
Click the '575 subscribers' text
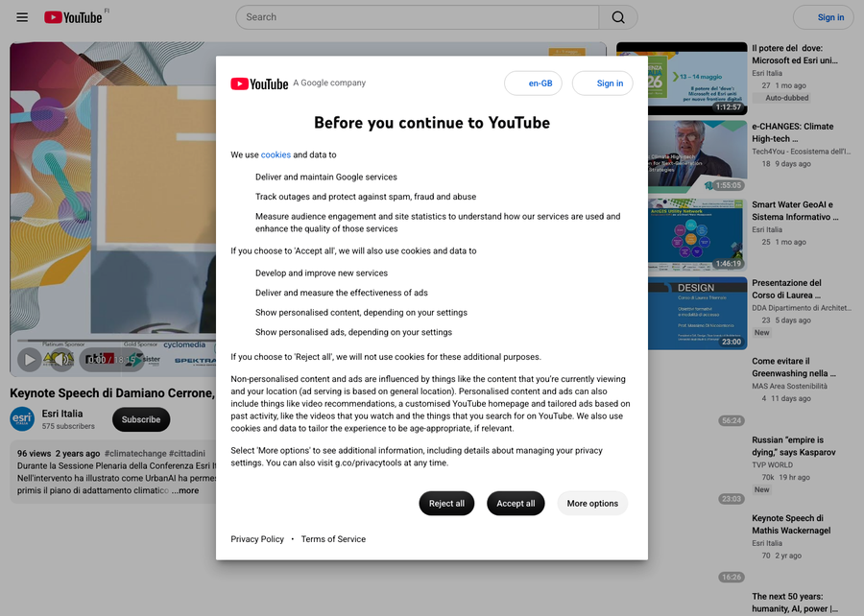tap(68, 426)
